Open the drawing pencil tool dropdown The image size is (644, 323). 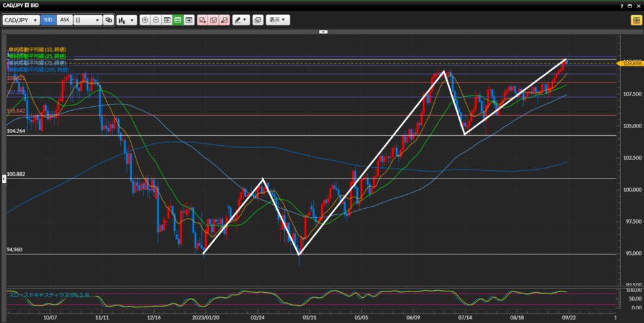click(x=241, y=20)
